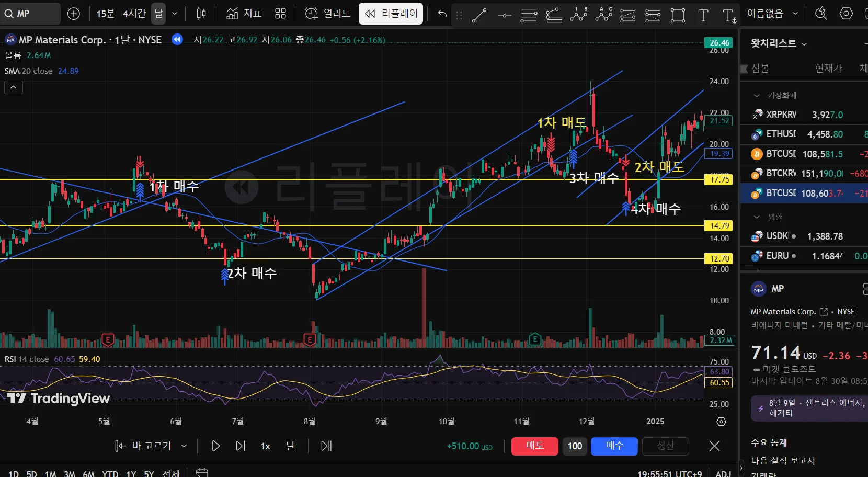Grab the drawing toolbar drag handle

pyautogui.click(x=459, y=16)
